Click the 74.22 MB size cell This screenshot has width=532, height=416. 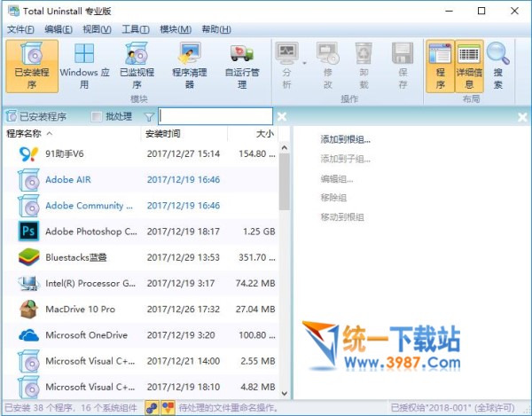tap(255, 283)
